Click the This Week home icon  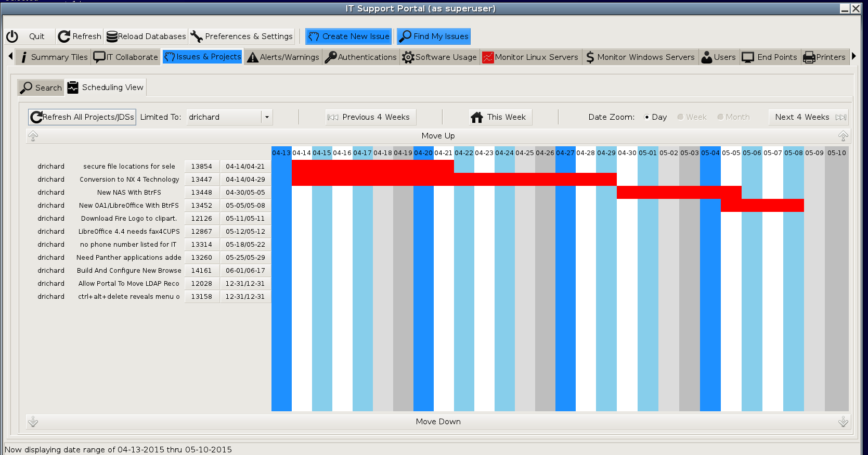(477, 117)
